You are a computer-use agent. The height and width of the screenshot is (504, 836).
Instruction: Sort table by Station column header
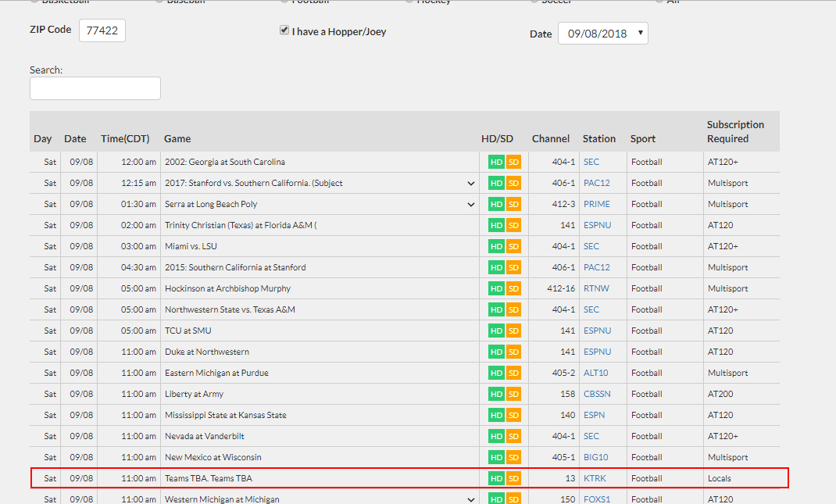pyautogui.click(x=599, y=138)
